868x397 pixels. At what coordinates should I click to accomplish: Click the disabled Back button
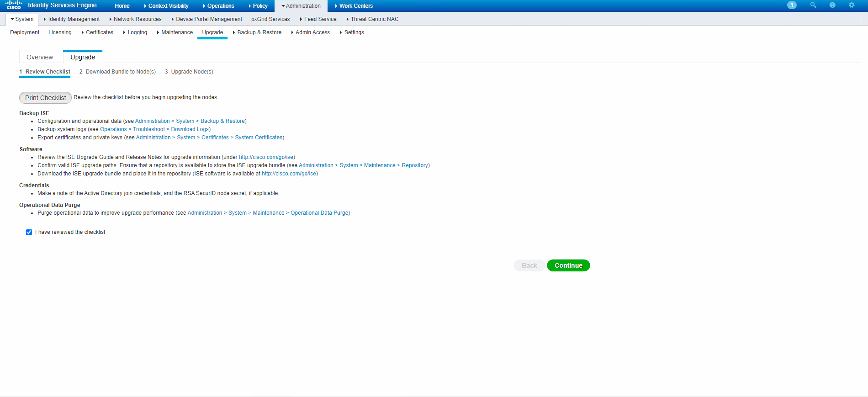pos(529,265)
